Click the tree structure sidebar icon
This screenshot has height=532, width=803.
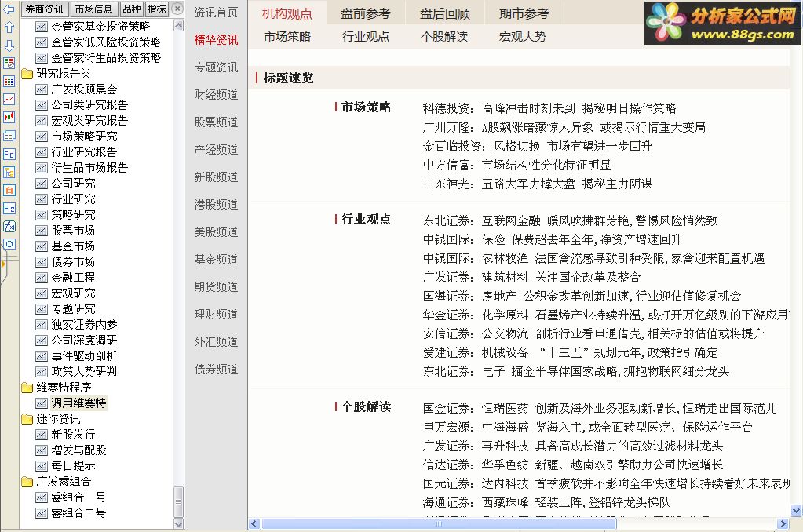coord(9,172)
